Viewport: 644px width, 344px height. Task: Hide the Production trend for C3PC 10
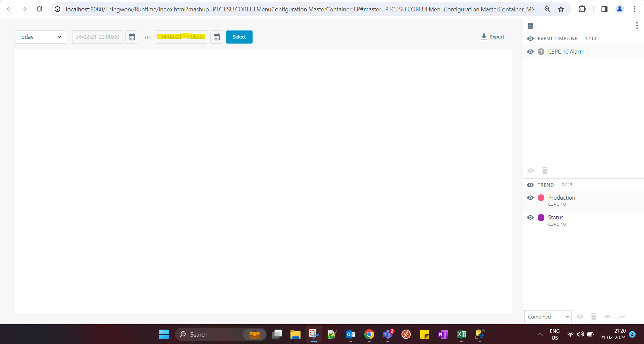[x=530, y=198]
